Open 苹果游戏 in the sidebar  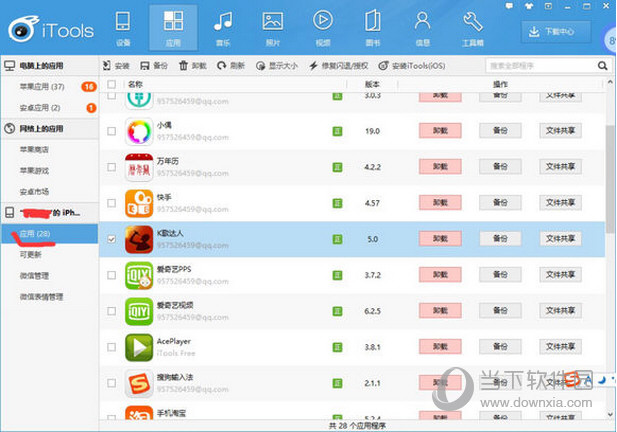point(50,171)
